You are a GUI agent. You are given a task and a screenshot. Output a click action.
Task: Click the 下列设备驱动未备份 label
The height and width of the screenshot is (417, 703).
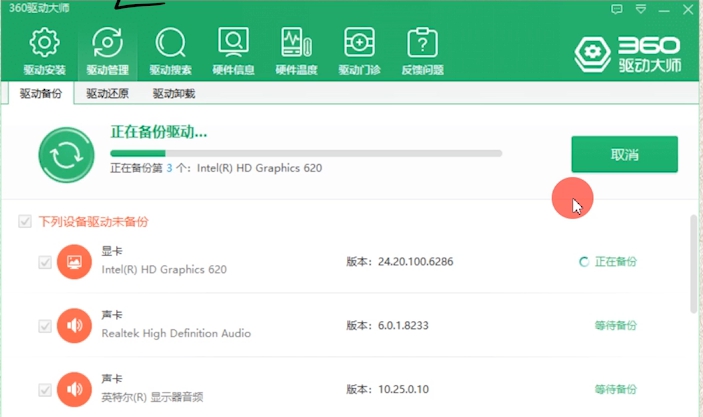93,222
